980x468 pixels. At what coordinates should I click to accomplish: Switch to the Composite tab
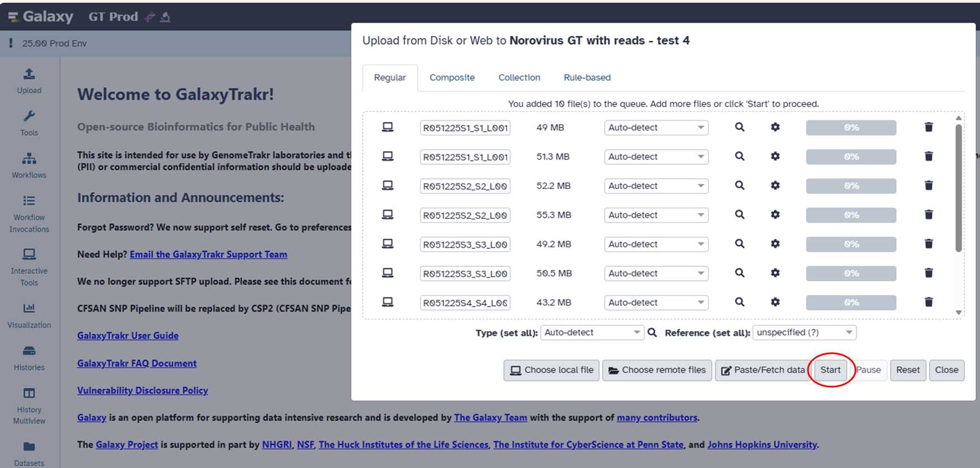452,78
